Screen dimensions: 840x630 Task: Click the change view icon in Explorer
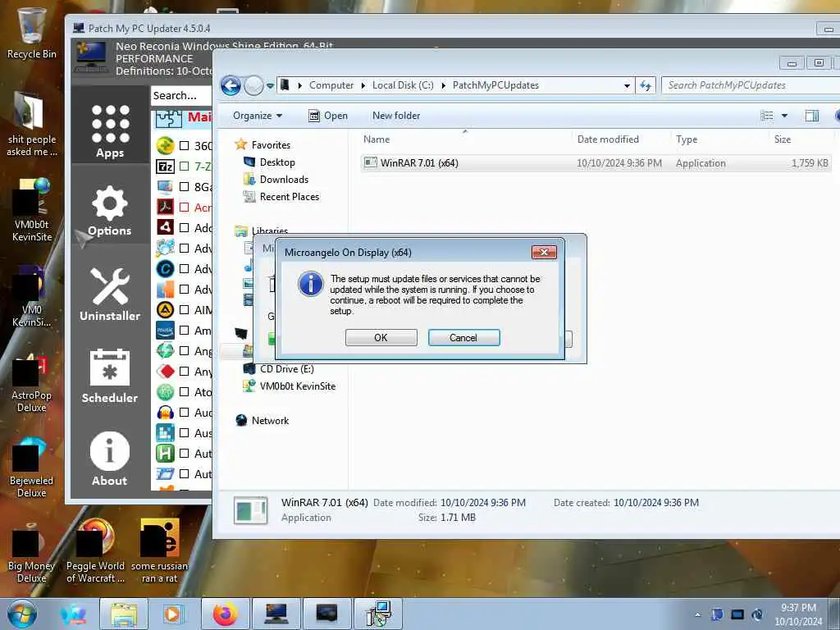(767, 116)
